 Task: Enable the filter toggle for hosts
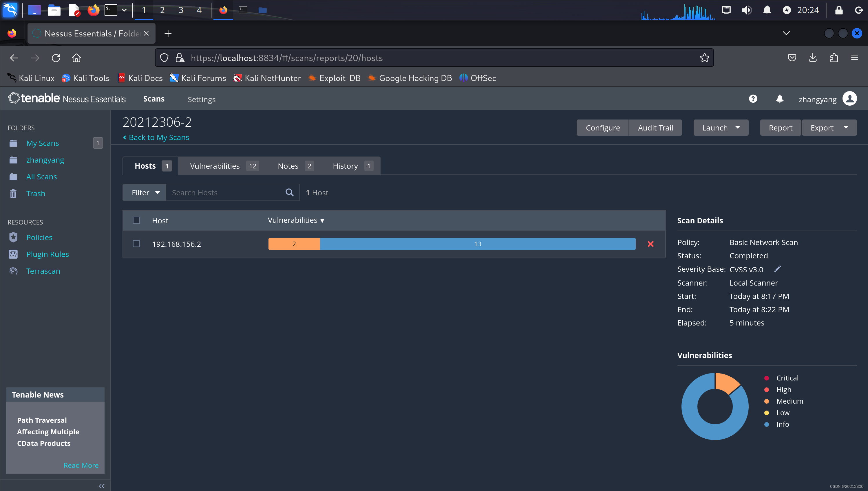click(x=145, y=192)
